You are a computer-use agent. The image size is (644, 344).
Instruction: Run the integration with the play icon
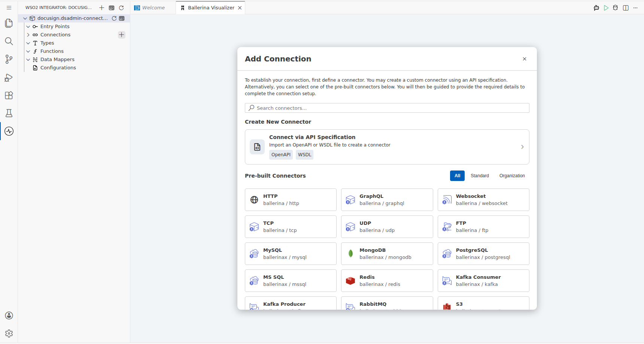[x=606, y=7]
